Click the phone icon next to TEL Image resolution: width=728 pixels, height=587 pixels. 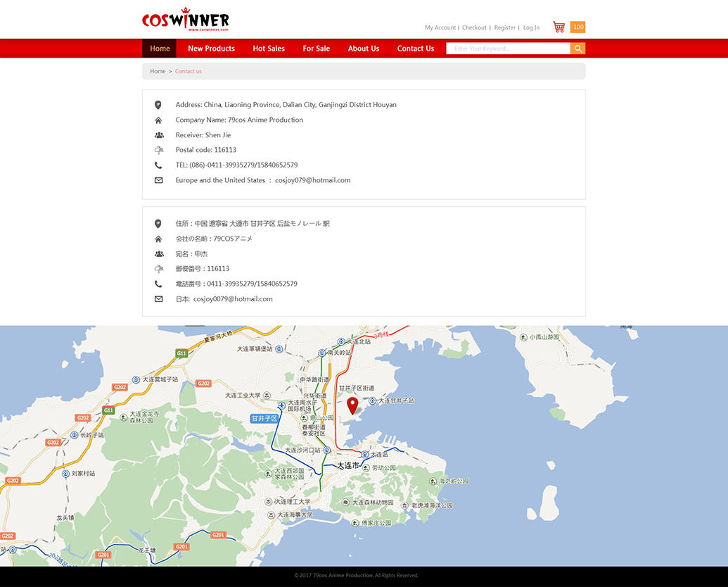tap(158, 165)
